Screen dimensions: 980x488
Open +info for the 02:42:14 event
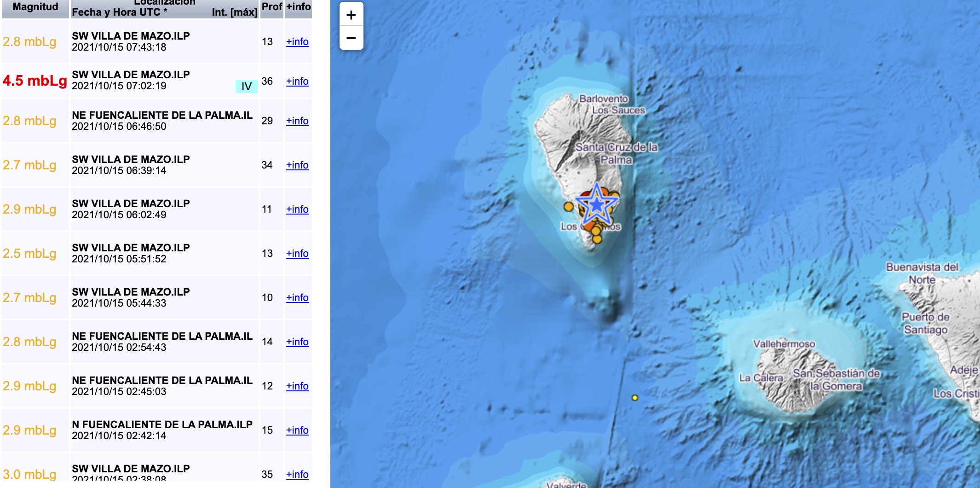(x=297, y=430)
